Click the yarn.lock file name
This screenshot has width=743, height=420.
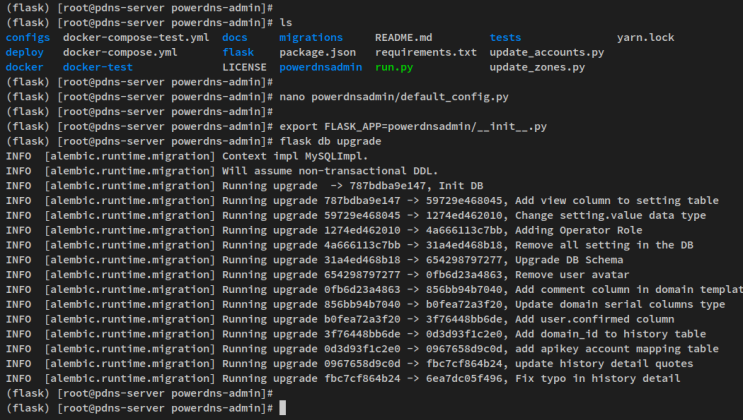(x=645, y=37)
